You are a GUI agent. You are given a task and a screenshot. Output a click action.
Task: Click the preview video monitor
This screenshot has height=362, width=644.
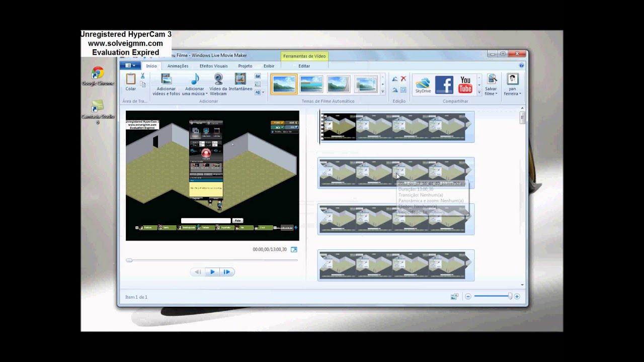(212, 175)
